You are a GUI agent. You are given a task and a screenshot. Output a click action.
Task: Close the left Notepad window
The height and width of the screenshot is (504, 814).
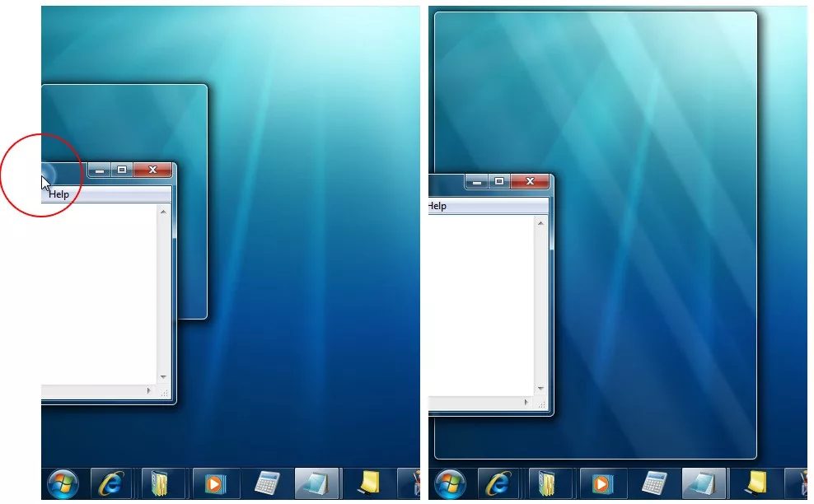[152, 170]
